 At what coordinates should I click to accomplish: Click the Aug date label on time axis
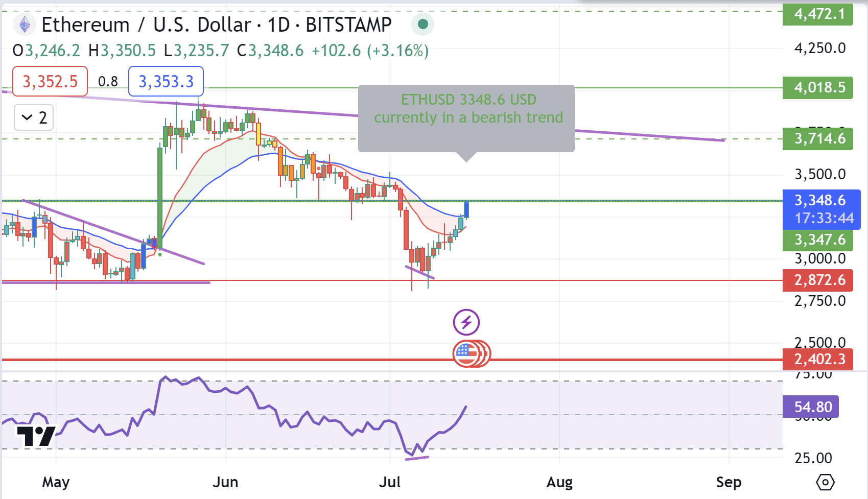[559, 482]
